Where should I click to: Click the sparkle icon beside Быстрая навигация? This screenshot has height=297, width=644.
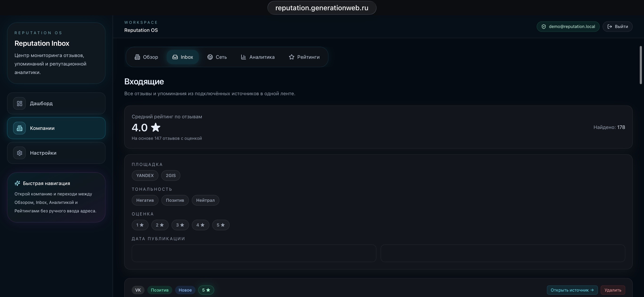17,183
